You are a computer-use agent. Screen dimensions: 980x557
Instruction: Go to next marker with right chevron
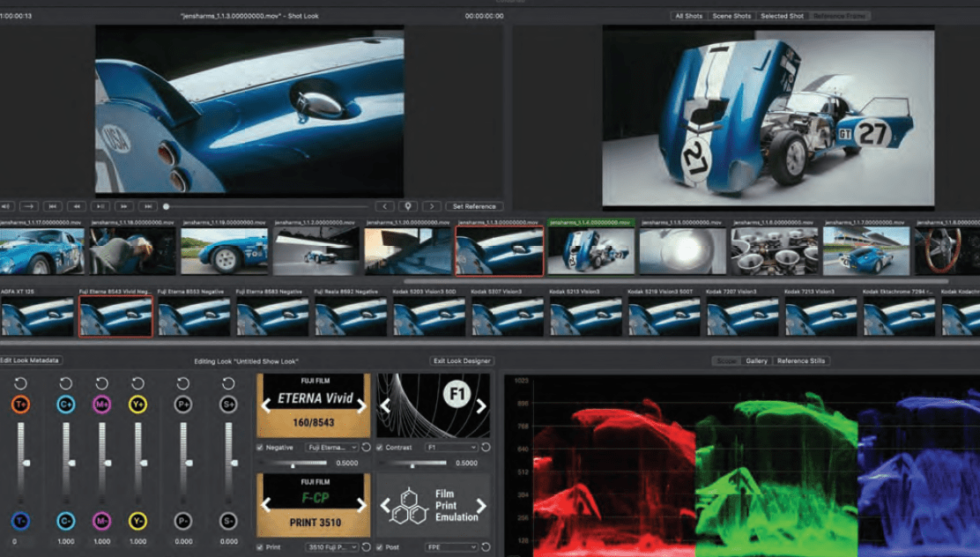(431, 206)
